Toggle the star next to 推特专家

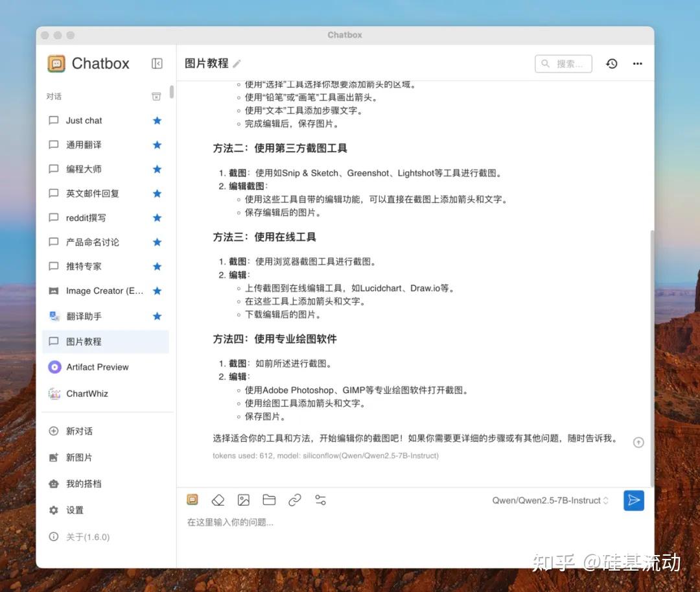157,266
